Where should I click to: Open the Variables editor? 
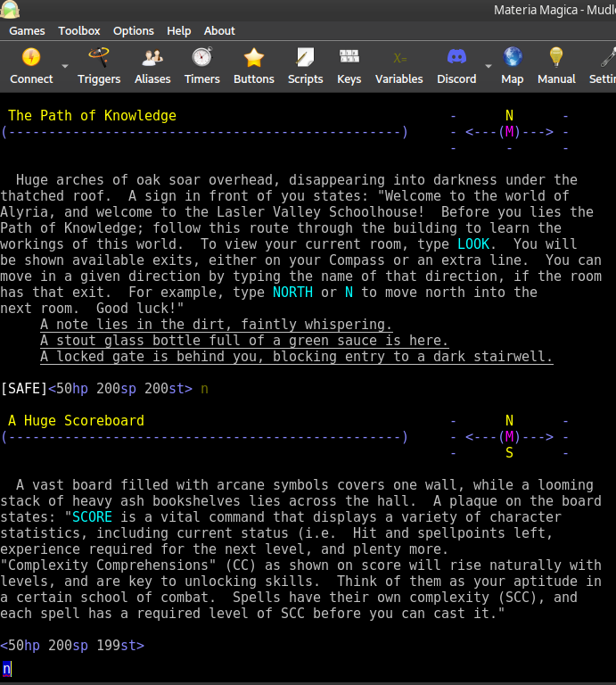pos(398,59)
